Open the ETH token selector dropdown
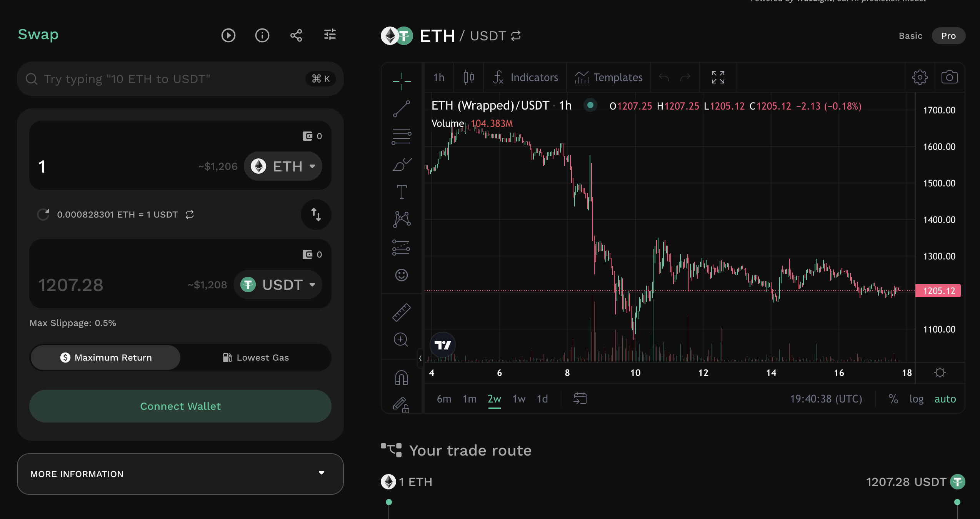 (283, 166)
